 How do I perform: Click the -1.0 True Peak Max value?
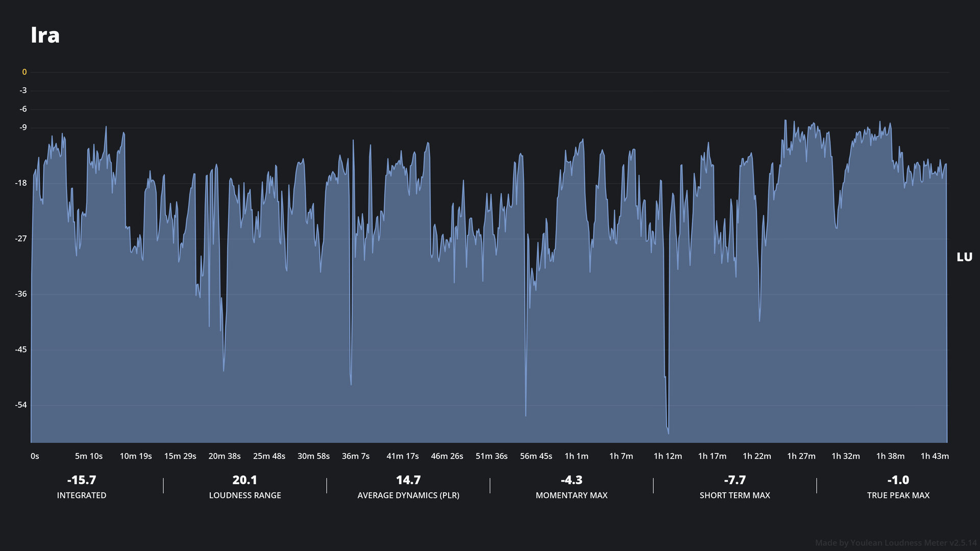pyautogui.click(x=898, y=480)
